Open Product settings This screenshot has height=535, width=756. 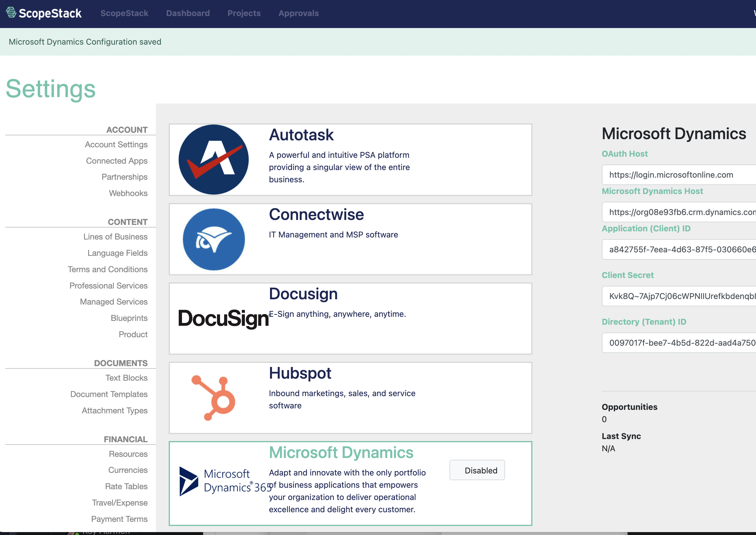(x=133, y=334)
